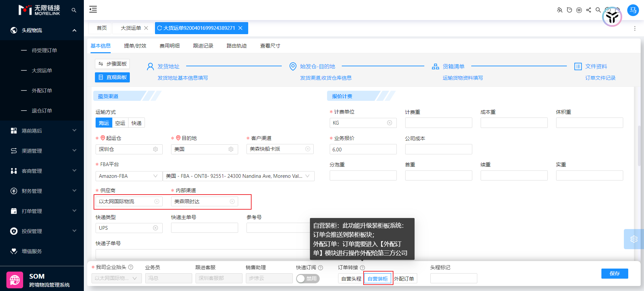Open the user switch icon in top bar
This screenshot has height=291, width=644.
click(x=559, y=10)
